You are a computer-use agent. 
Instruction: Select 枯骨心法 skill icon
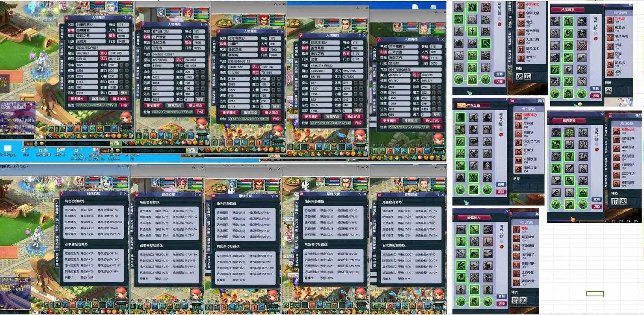[617, 131]
